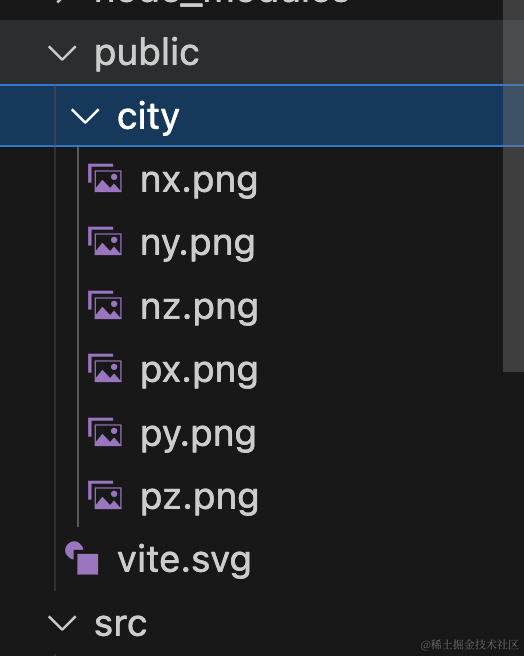Click the image icon beside px.png
Image resolution: width=524 pixels, height=656 pixels.
(x=105, y=369)
